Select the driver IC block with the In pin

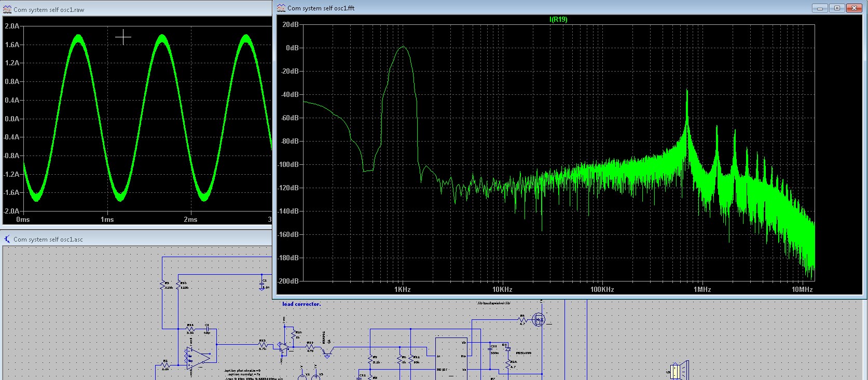451,359
